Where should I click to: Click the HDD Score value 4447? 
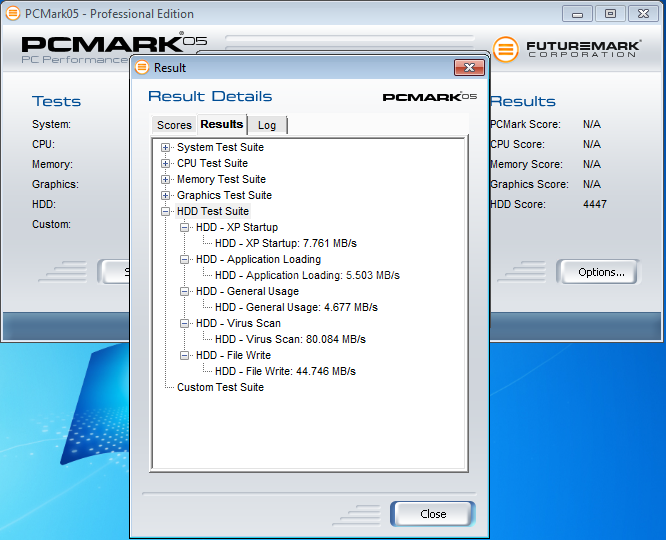[595, 204]
